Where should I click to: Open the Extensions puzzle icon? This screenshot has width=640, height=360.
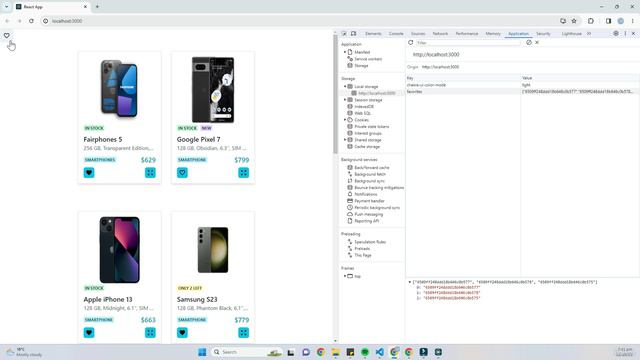point(591,21)
